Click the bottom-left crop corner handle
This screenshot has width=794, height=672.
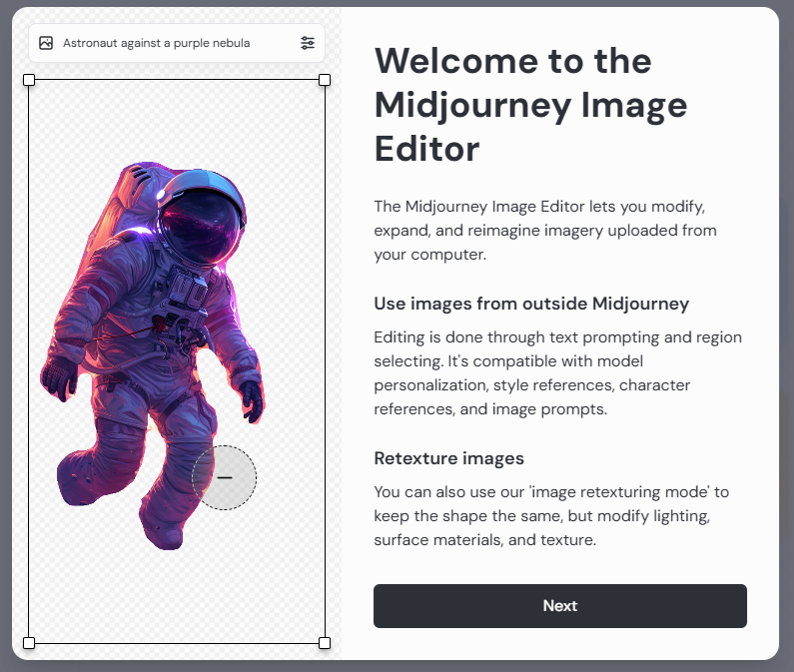(x=29, y=643)
